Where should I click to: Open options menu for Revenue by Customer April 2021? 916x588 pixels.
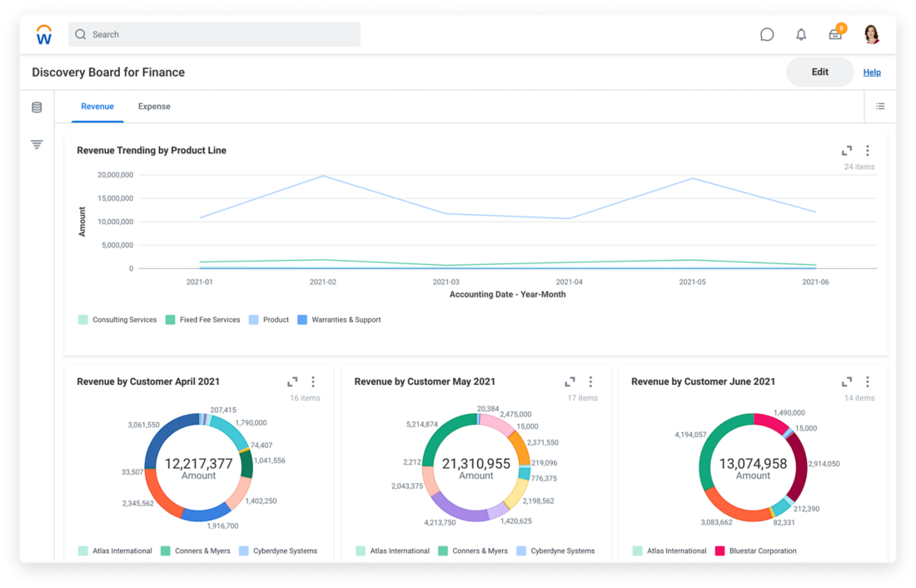(x=313, y=381)
